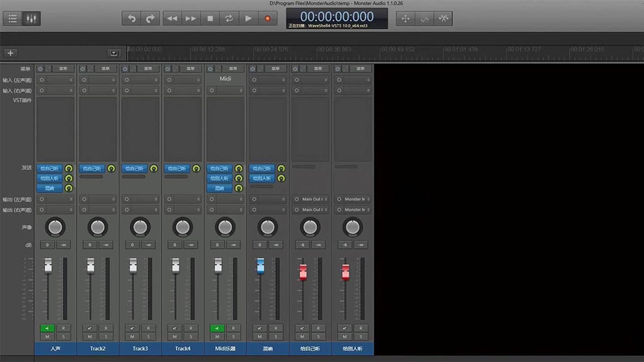
Task: Open the 菜单 button of the 给自己听 channel
Action: click(x=318, y=68)
